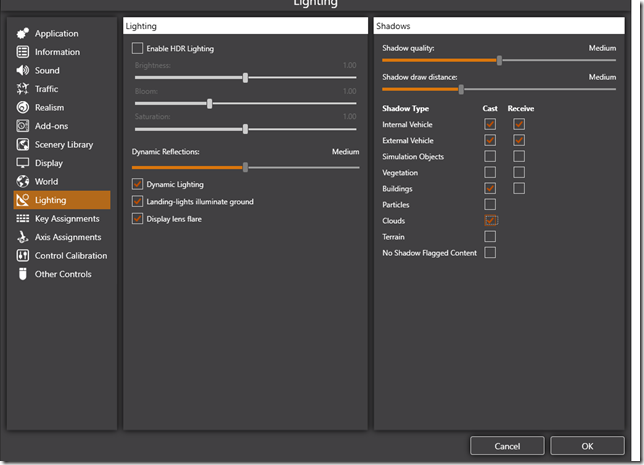
Task: Enable Buildings Receive shadow
Action: [519, 188]
